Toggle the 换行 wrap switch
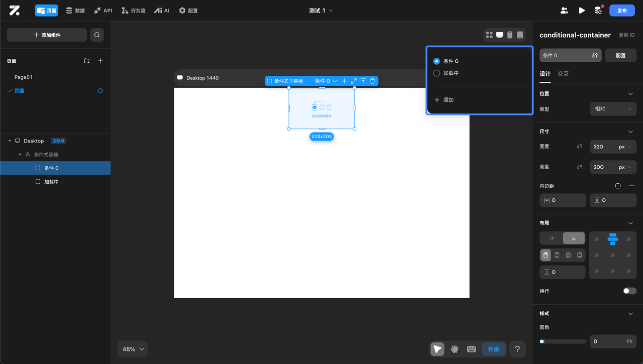Image resolution: width=643 pixels, height=364 pixels. click(x=629, y=291)
